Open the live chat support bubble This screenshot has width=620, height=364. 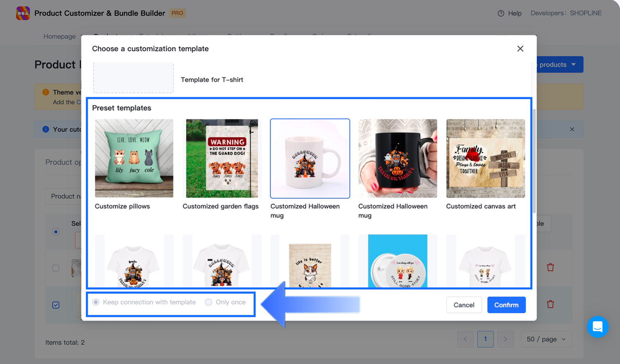pyautogui.click(x=597, y=326)
